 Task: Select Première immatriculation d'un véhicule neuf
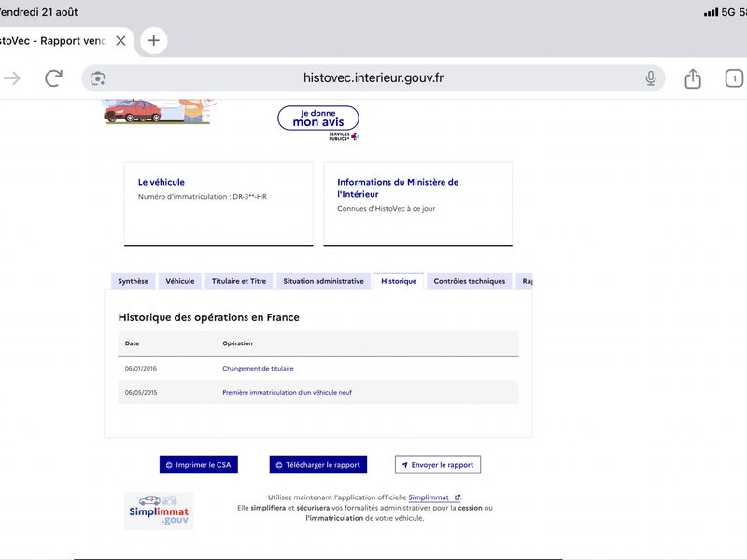pyautogui.click(x=287, y=392)
